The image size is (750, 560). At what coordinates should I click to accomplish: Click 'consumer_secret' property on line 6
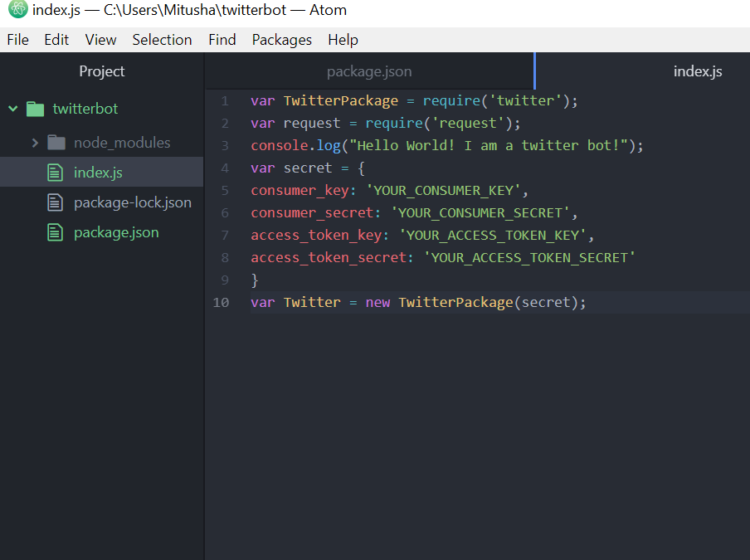pyautogui.click(x=312, y=213)
